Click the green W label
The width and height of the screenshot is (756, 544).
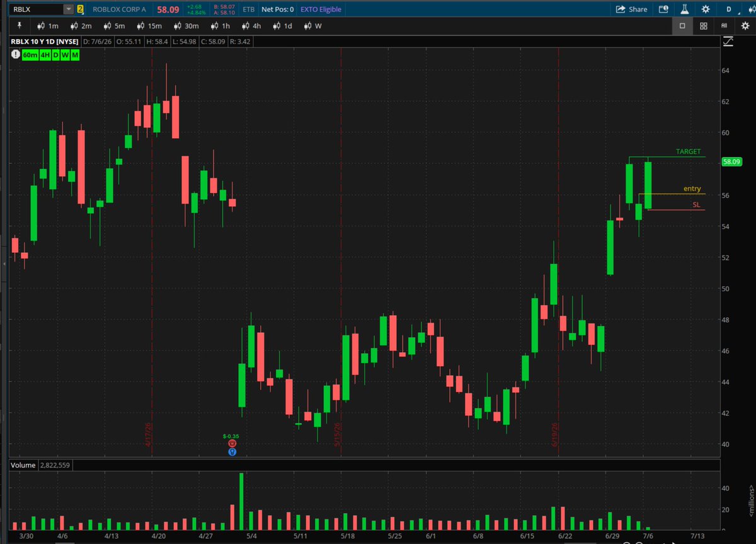tap(66, 55)
